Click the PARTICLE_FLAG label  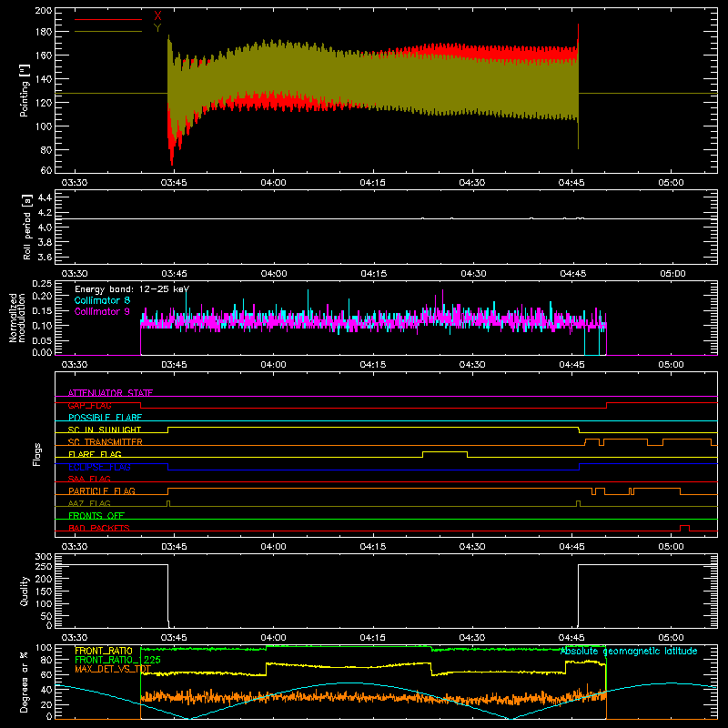click(x=102, y=491)
